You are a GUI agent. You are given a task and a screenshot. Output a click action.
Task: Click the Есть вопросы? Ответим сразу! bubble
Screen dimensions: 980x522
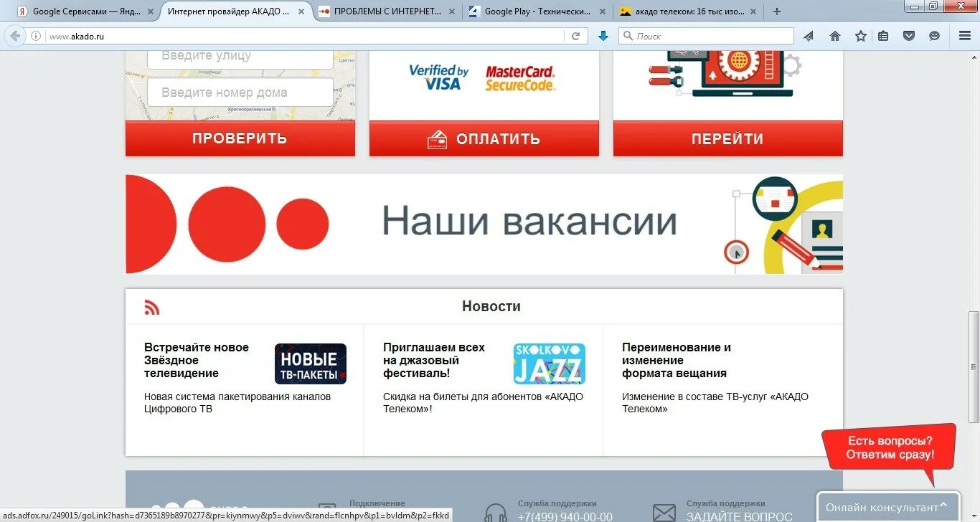click(890, 448)
